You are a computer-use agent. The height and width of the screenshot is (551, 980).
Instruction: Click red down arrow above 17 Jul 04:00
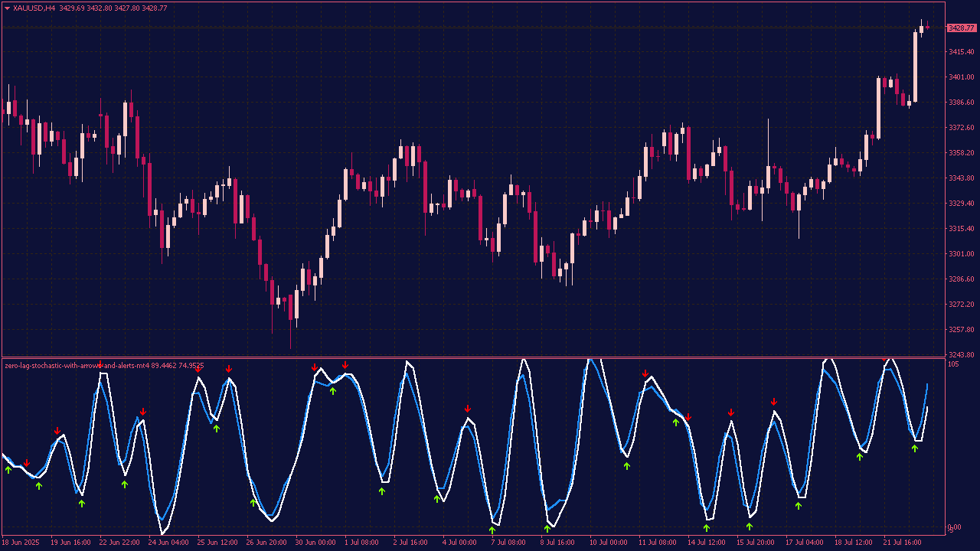(x=774, y=402)
